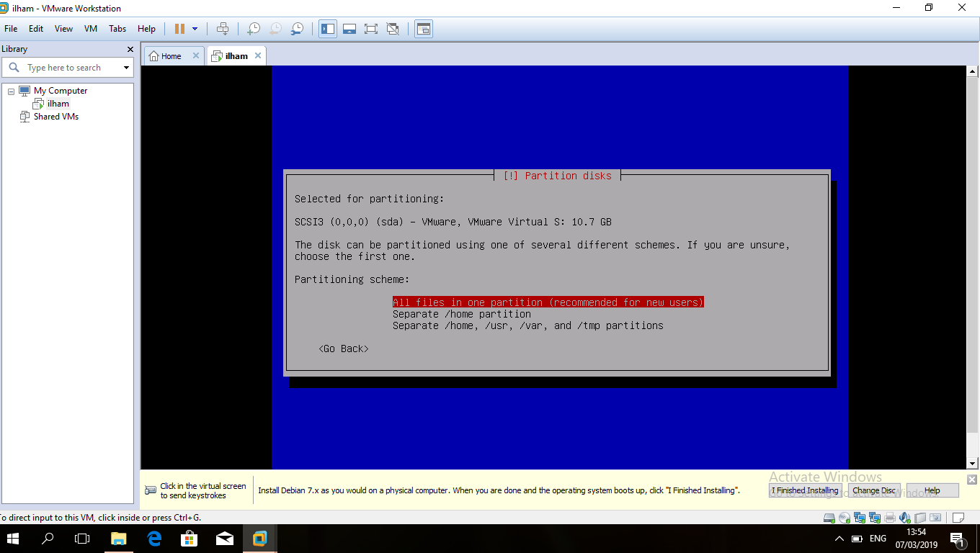Click the ENG language indicator
This screenshot has height=553, width=980.
tap(878, 539)
